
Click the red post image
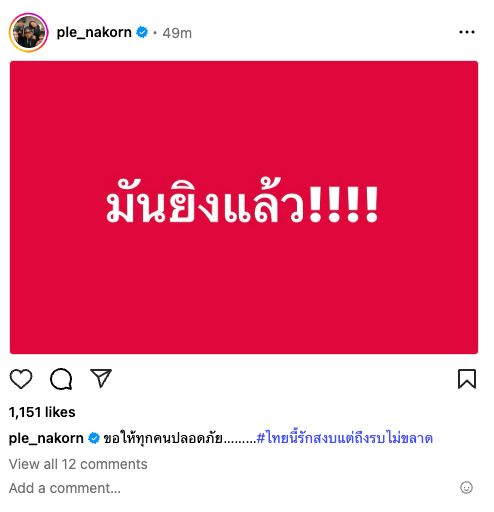point(244,207)
